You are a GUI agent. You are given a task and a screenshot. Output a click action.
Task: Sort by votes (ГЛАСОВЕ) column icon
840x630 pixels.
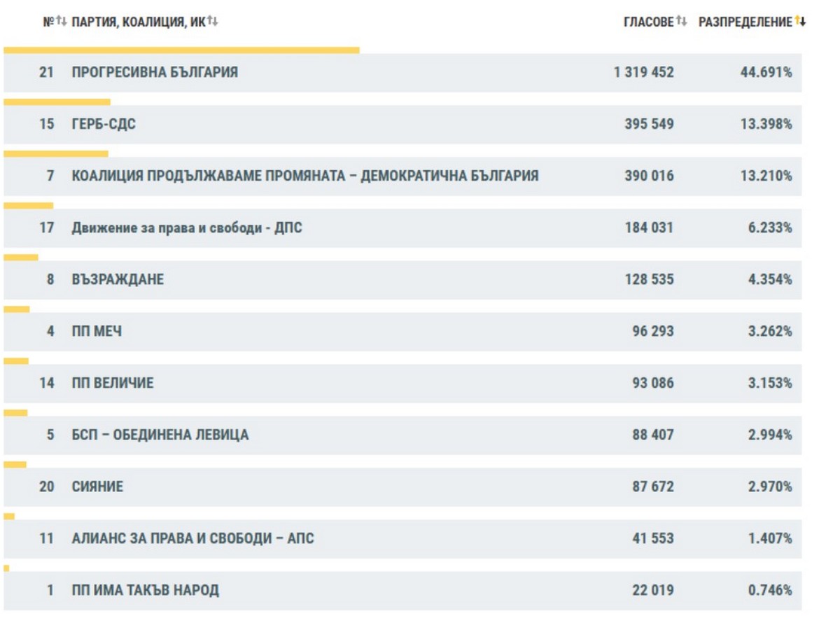click(x=682, y=22)
